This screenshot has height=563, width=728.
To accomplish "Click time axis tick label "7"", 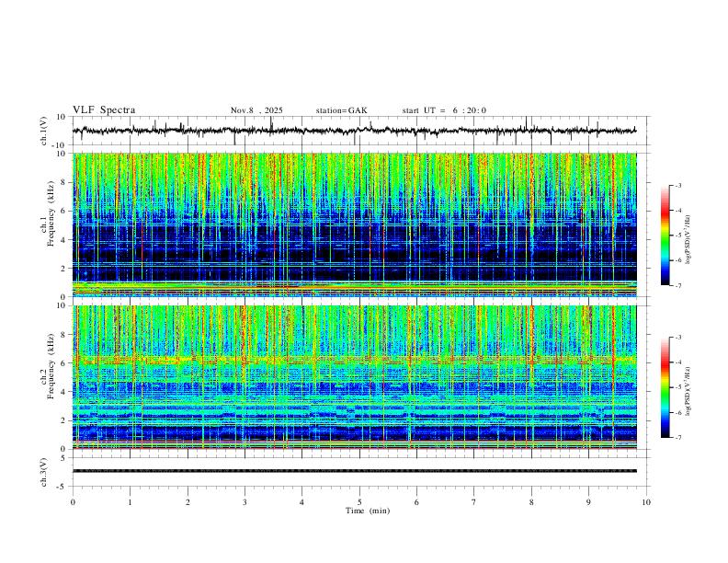I will pyautogui.click(x=474, y=502).
